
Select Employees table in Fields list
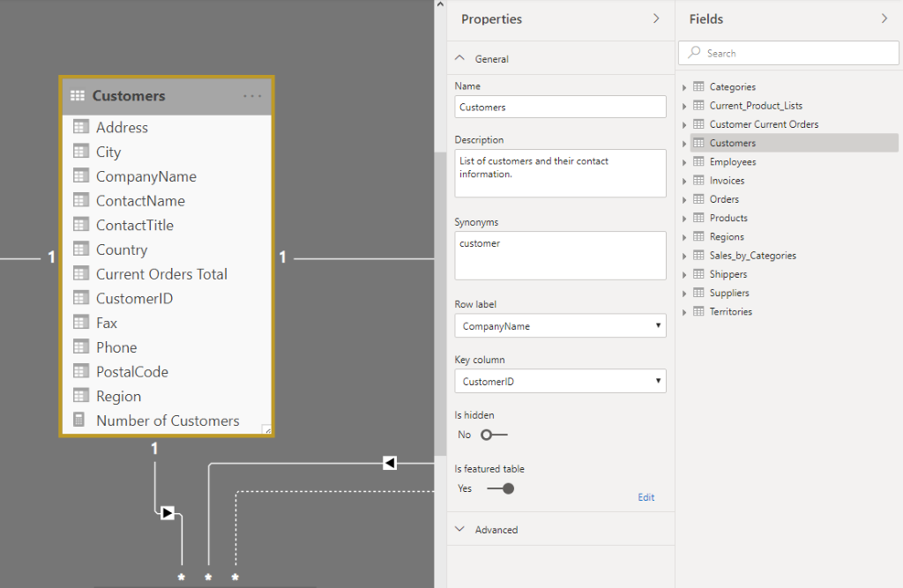732,162
